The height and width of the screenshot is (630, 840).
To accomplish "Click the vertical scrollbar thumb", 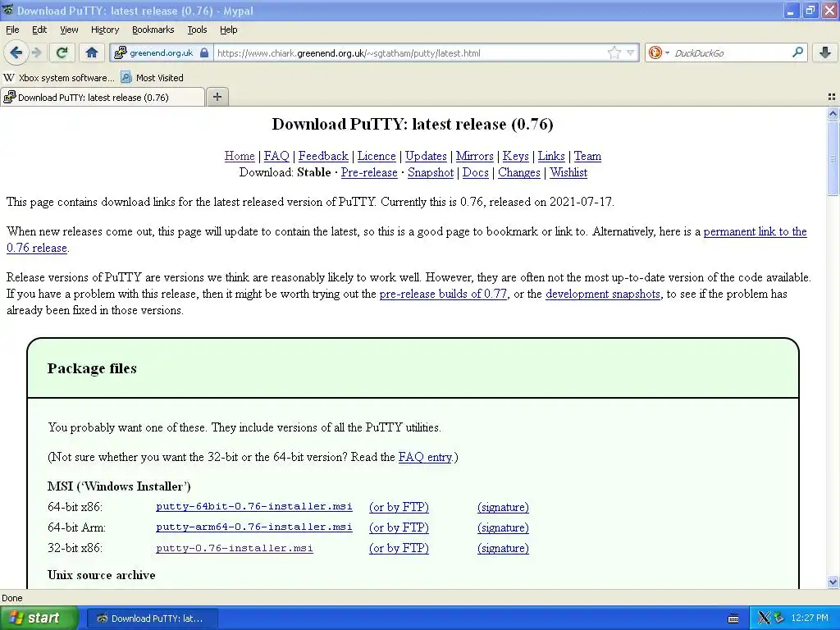I will tap(833, 158).
